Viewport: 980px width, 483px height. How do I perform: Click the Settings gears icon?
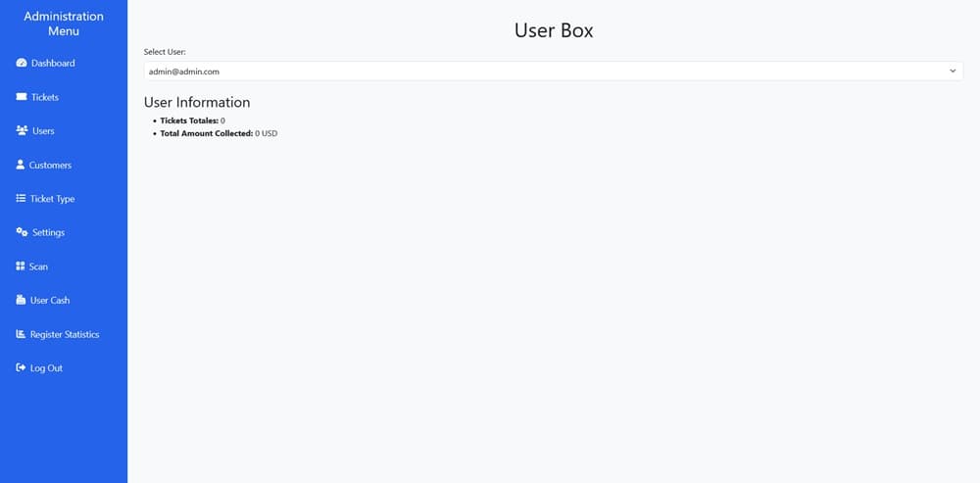(x=22, y=232)
